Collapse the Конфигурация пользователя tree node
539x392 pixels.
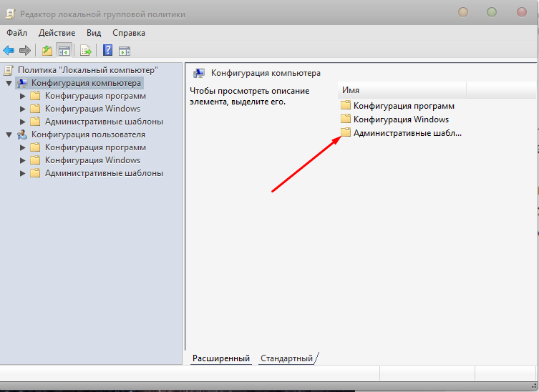[x=9, y=134]
